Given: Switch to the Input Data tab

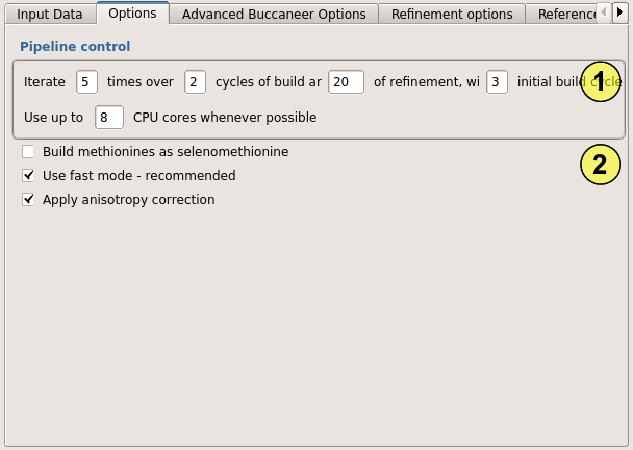Looking at the screenshot, I should 47,14.
